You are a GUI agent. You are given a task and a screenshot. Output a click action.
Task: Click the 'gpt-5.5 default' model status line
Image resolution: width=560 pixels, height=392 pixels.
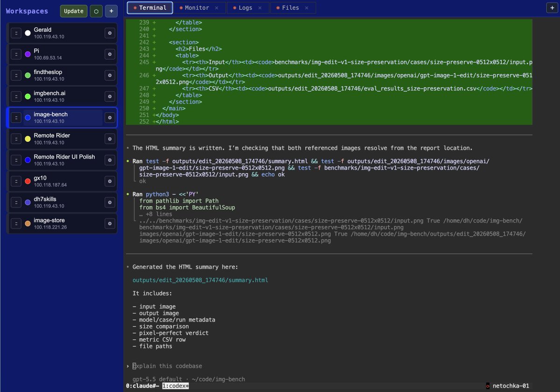[189, 379]
